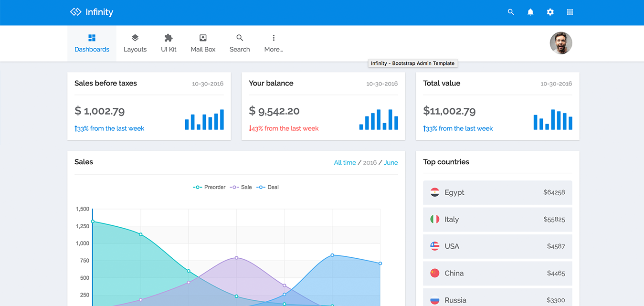Select the Dashboards nav item
Image resolution: width=644 pixels, height=306 pixels.
point(92,43)
